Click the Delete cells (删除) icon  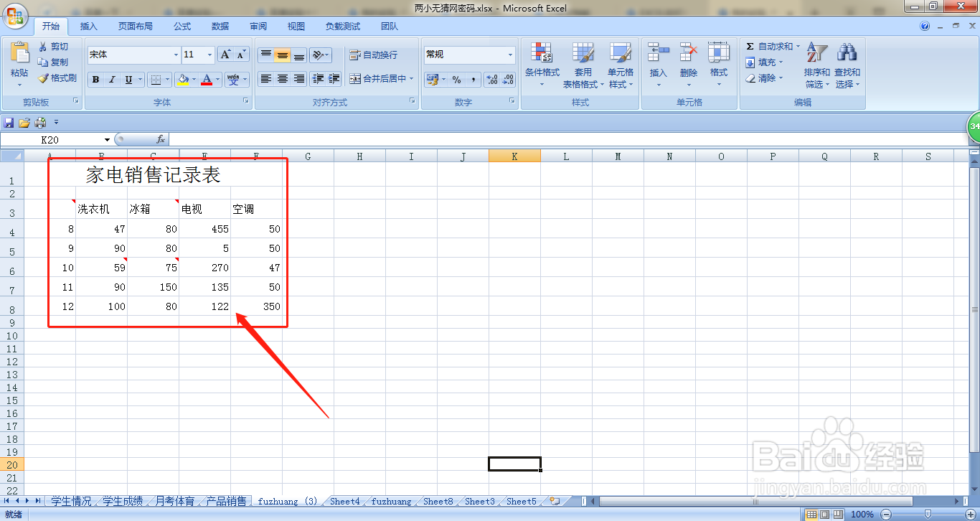(689, 52)
